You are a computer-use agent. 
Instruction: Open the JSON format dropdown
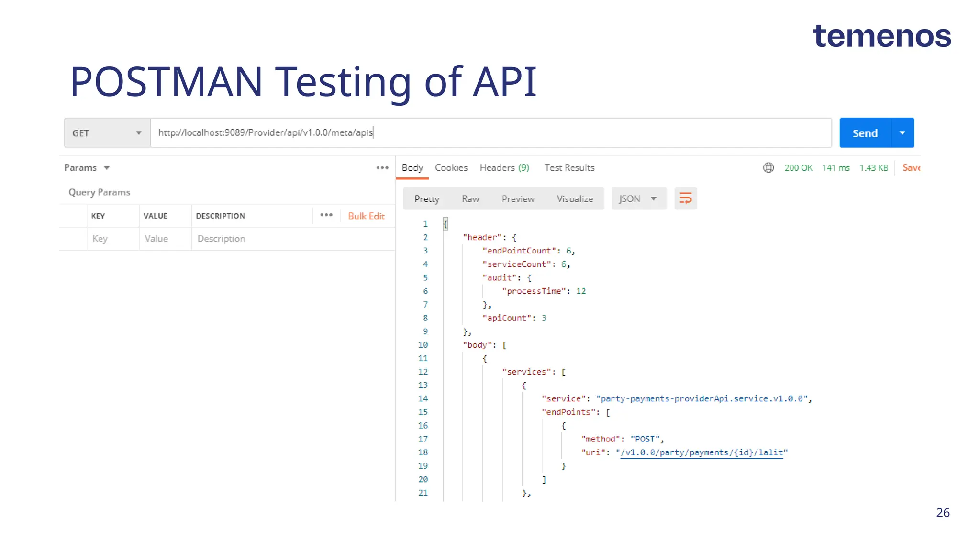pyautogui.click(x=638, y=199)
